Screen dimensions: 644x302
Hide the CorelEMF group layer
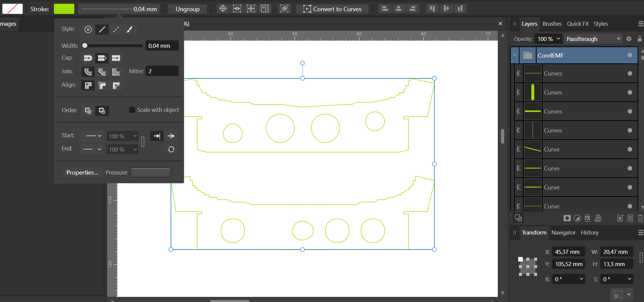coord(630,55)
